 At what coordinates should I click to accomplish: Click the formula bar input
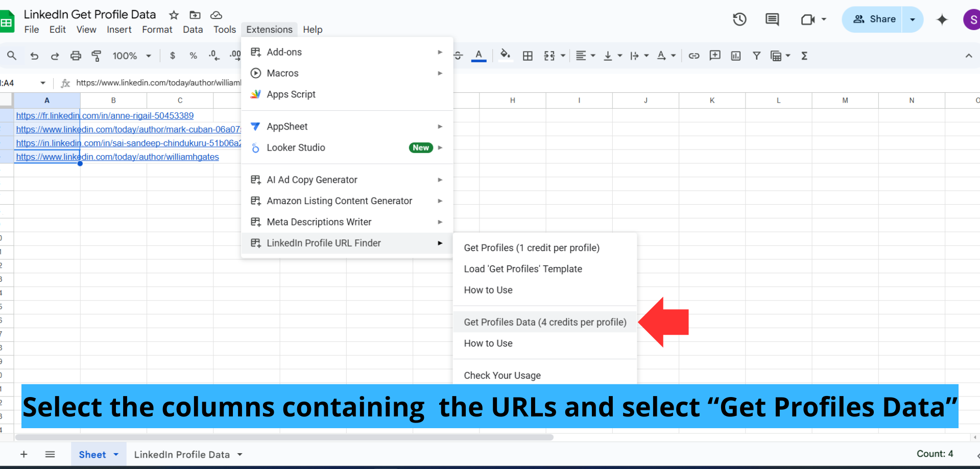click(158, 83)
